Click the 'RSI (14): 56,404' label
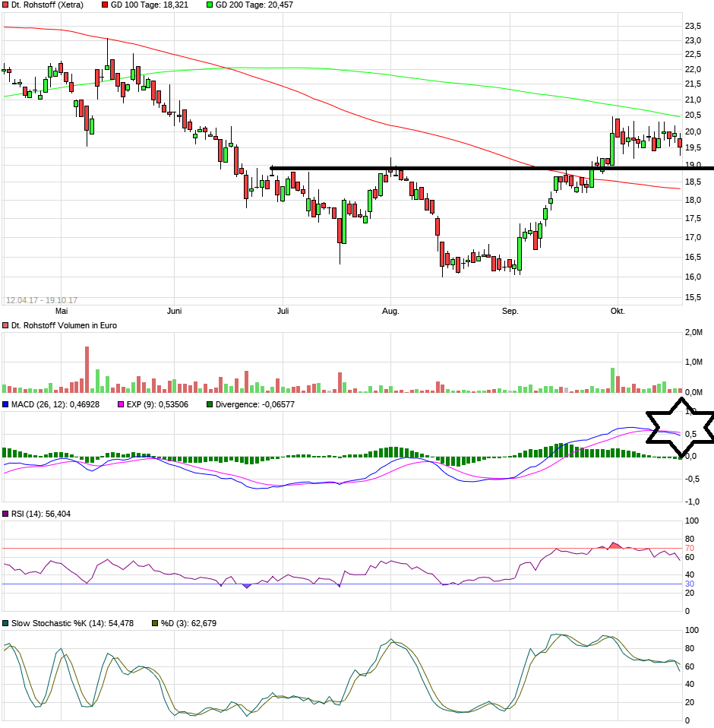 [41, 514]
